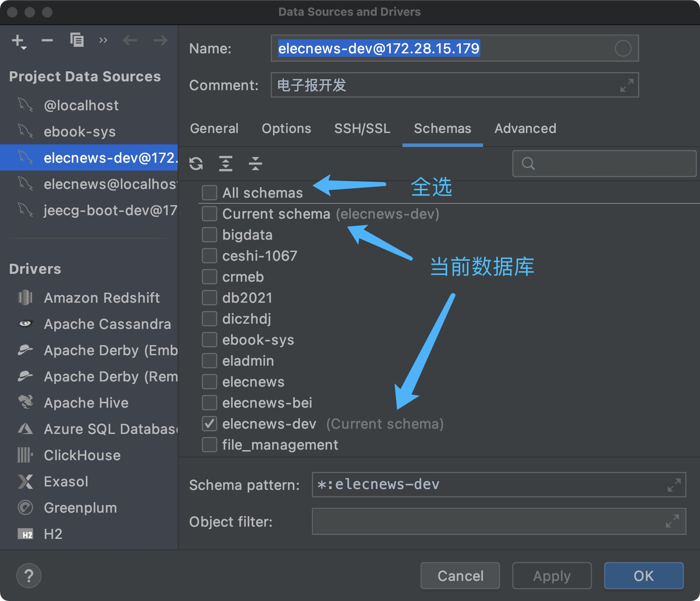700x601 pixels.
Task: Select Apache Hive driver
Action: (89, 403)
